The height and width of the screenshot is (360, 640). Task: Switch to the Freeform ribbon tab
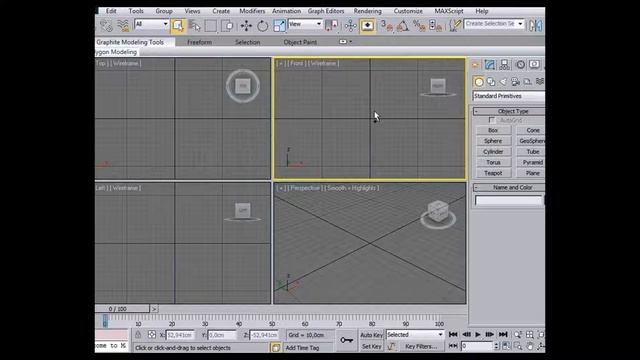pos(199,42)
